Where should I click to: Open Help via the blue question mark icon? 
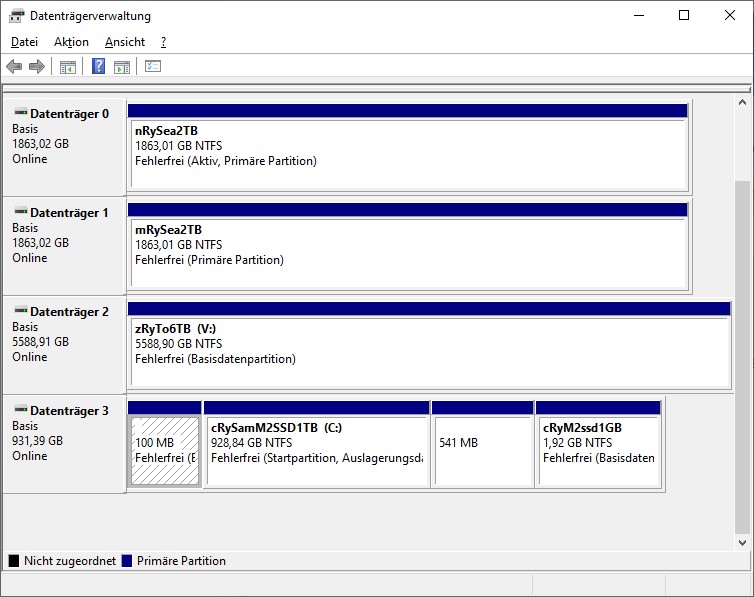pyautogui.click(x=98, y=67)
